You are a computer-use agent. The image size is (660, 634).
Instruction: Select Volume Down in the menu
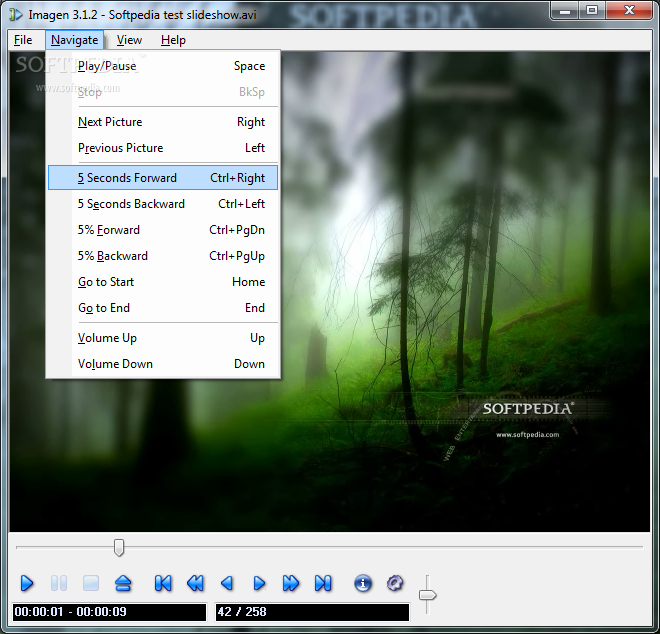pyautogui.click(x=163, y=364)
